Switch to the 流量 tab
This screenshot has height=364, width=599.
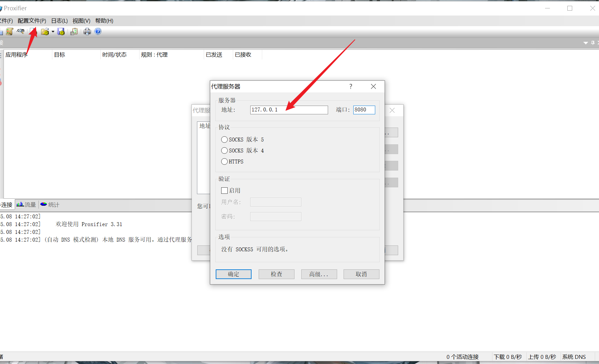pos(26,204)
